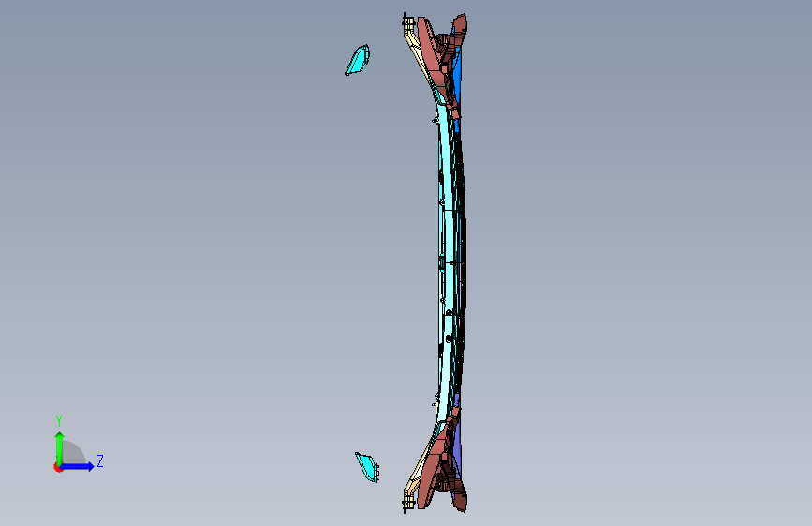
Task: Select the lower detached cyan lamp part
Action: coord(367,467)
